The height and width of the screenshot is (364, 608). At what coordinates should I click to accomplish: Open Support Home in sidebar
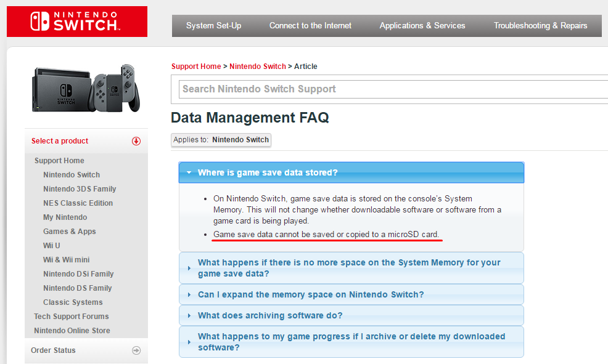59,160
